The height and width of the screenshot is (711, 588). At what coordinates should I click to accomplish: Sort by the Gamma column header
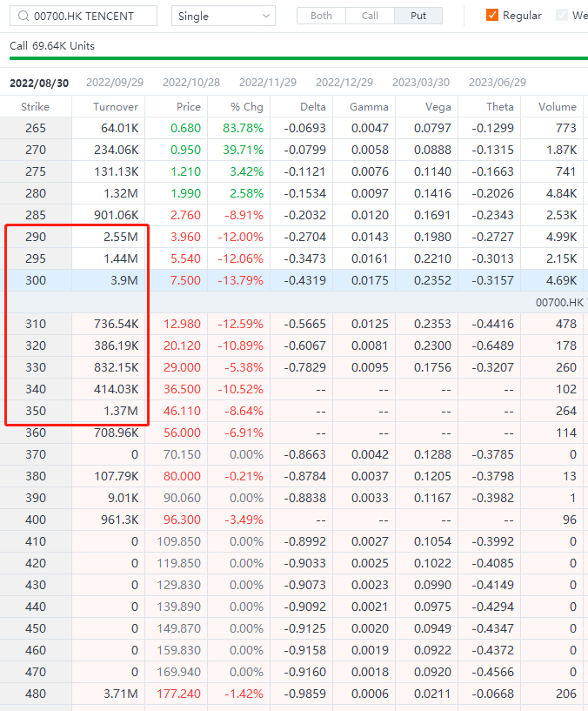point(369,106)
